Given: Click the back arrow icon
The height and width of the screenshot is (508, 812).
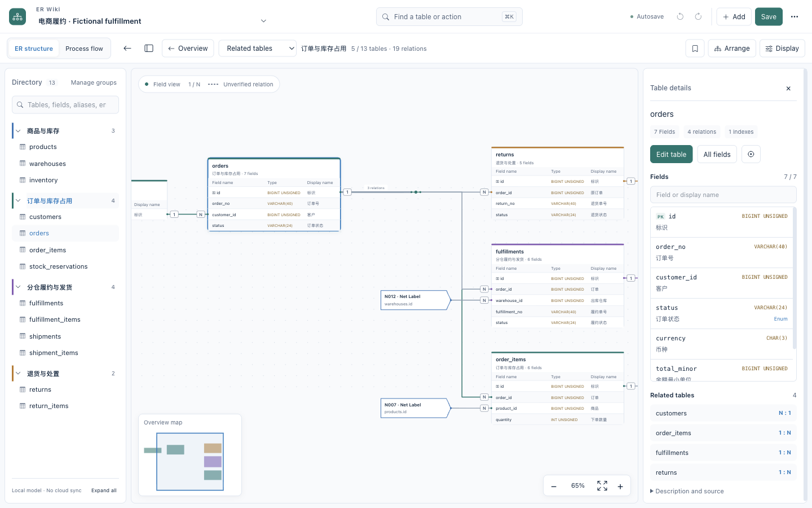Looking at the screenshot, I should pyautogui.click(x=127, y=49).
